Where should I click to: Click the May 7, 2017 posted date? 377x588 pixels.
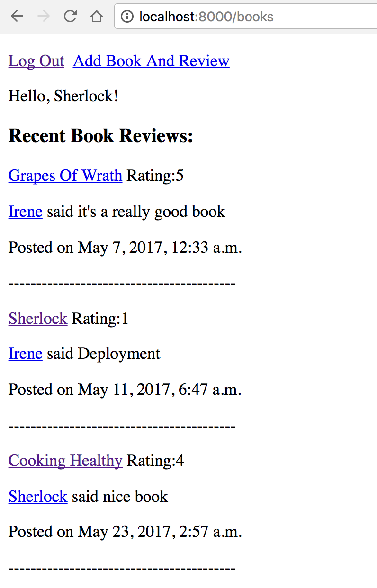(x=126, y=248)
